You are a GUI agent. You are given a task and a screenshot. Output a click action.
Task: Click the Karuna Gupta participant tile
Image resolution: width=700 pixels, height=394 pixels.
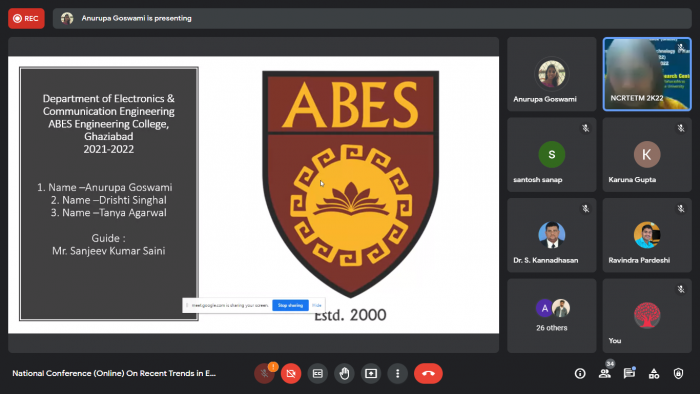coord(647,154)
